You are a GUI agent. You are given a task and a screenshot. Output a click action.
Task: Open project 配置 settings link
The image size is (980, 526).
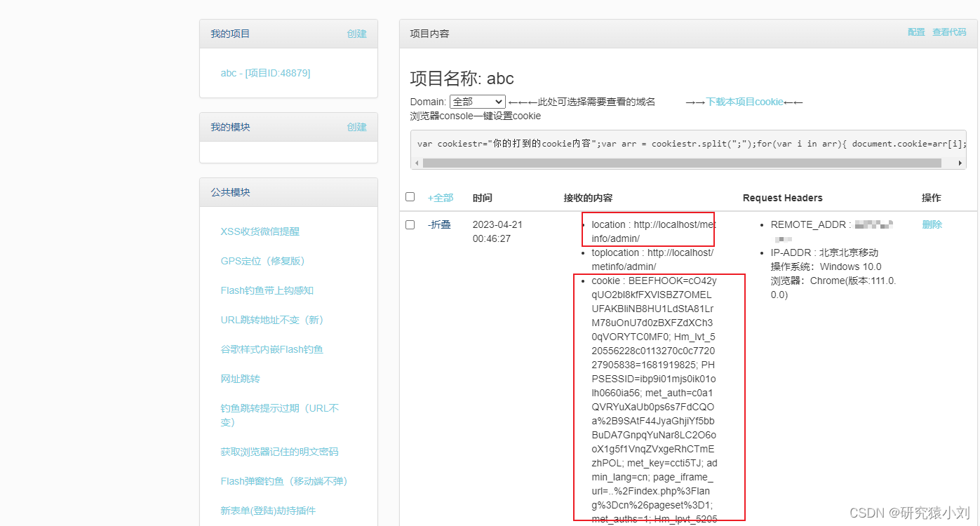(916, 32)
